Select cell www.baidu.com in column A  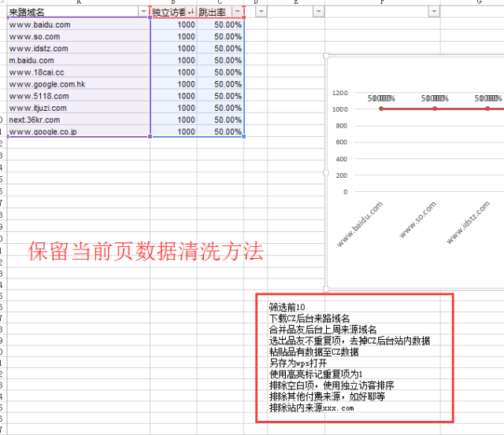click(79, 24)
